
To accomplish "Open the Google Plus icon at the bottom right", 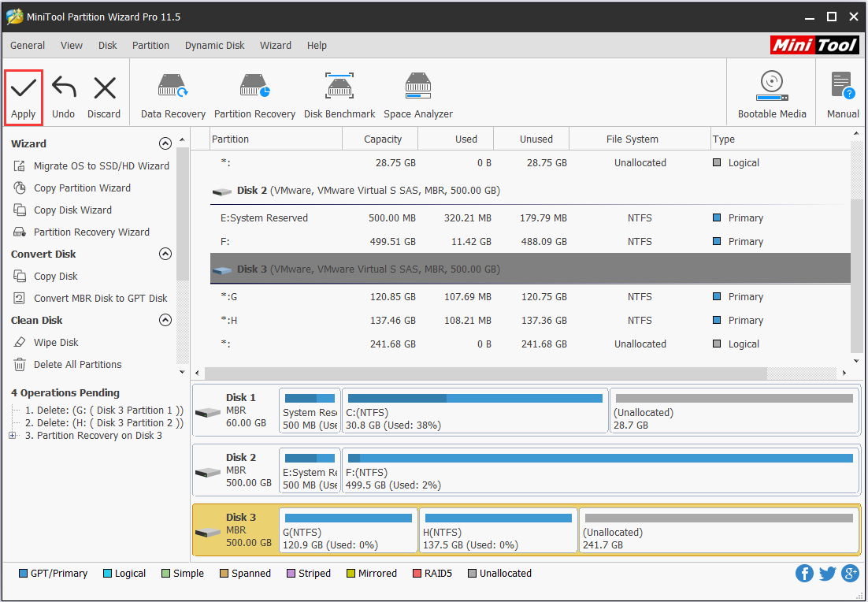I will [850, 573].
